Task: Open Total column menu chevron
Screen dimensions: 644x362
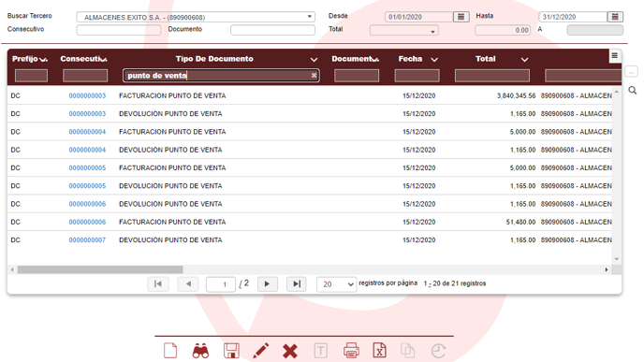Action: coord(524,60)
